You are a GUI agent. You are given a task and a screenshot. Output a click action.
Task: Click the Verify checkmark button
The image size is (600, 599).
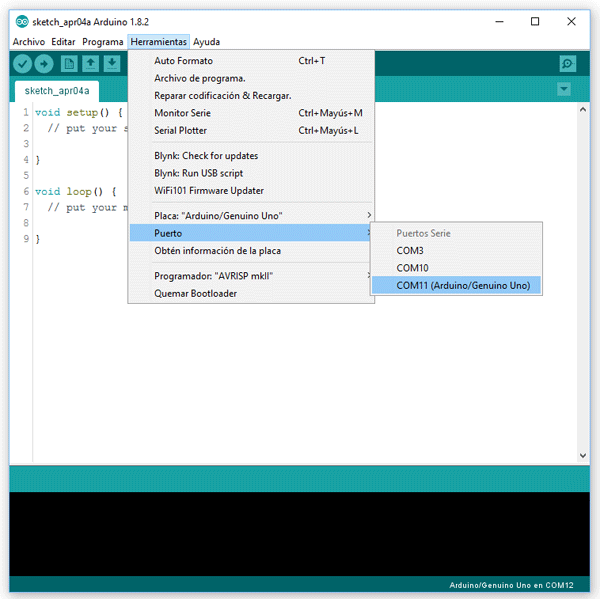pyautogui.click(x=22, y=64)
